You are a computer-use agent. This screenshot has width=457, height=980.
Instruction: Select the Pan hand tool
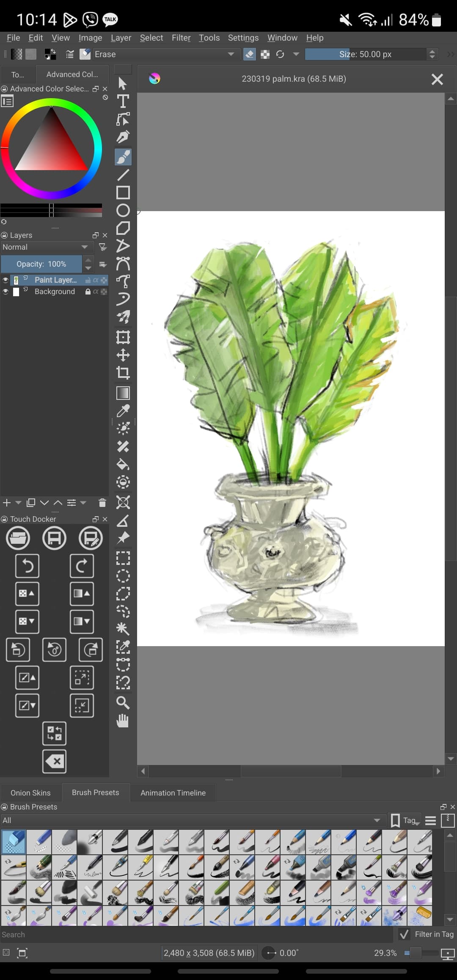click(x=123, y=721)
